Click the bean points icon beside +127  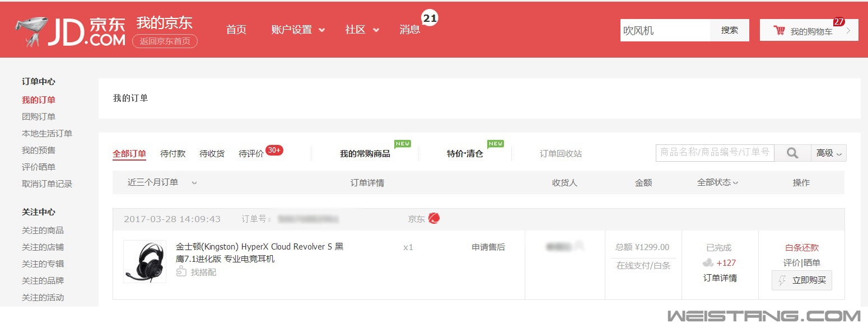coord(708,262)
